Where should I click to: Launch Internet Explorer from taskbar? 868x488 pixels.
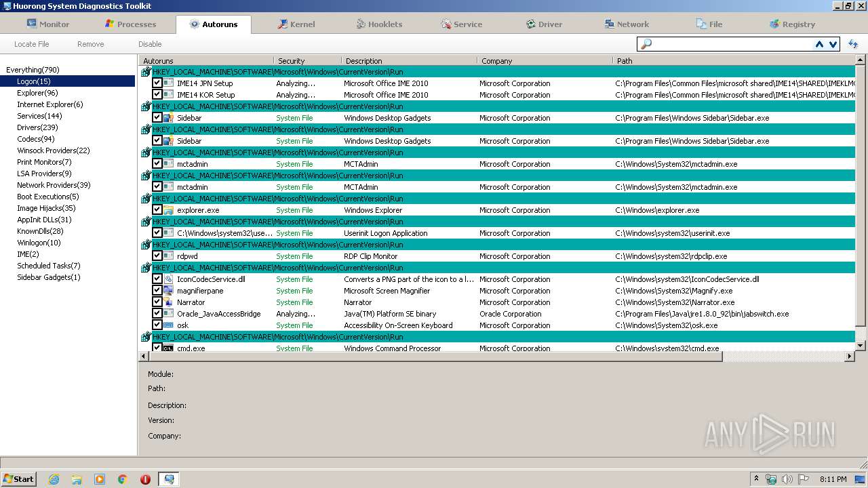click(54, 479)
